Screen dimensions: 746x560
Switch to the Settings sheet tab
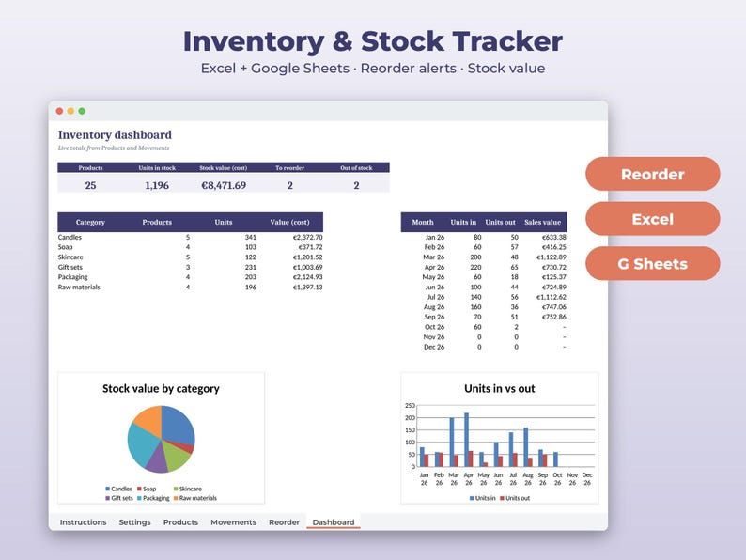(134, 521)
